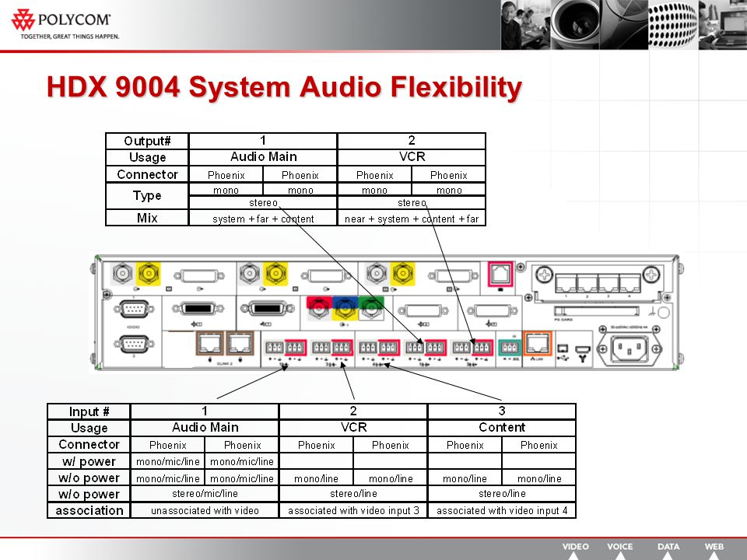This screenshot has width=747, height=560.
Task: Click input number '3' column header
Action: tap(502, 411)
